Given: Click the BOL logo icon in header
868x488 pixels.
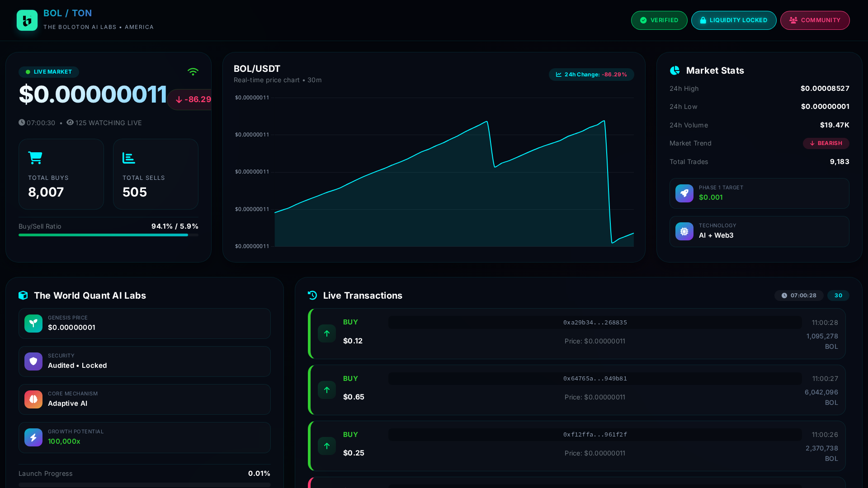Looking at the screenshot, I should (27, 20).
